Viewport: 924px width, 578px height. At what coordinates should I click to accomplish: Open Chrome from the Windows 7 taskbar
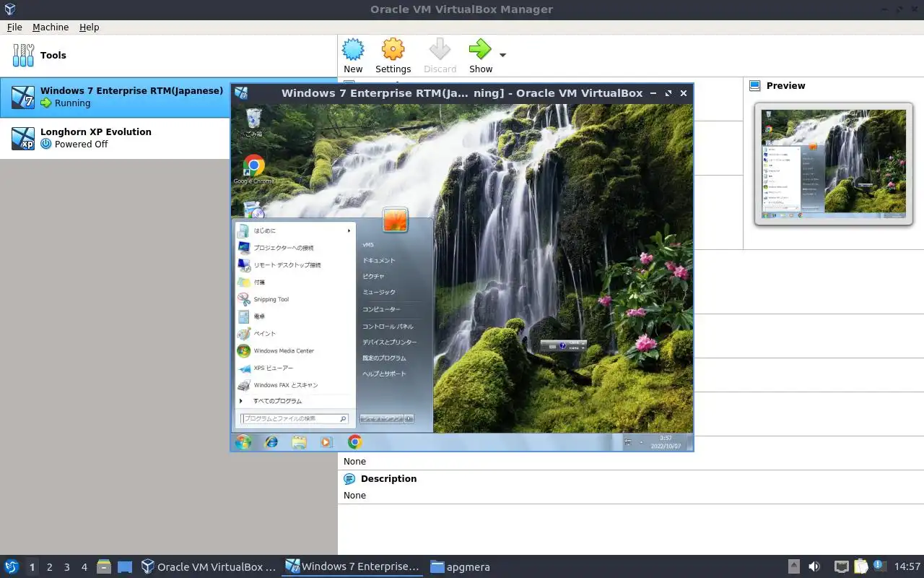pos(354,442)
